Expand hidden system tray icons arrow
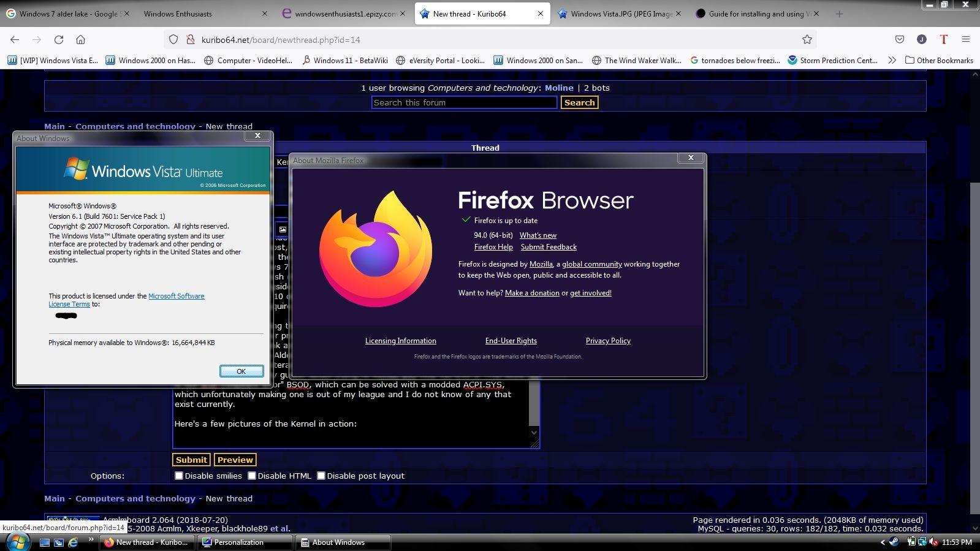Screen dimensions: 980x551 pos(883,542)
